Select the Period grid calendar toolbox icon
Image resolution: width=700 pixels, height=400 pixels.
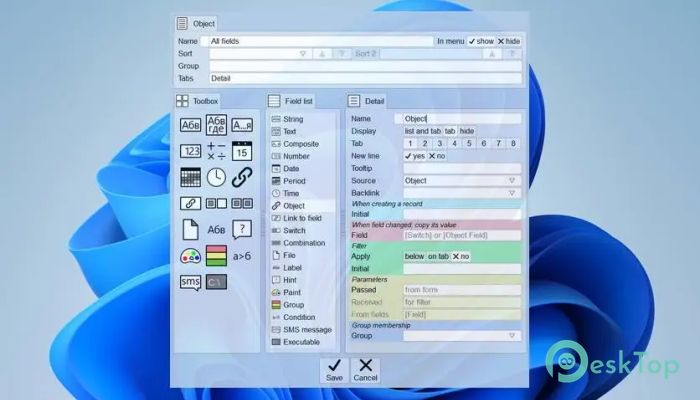(190, 177)
